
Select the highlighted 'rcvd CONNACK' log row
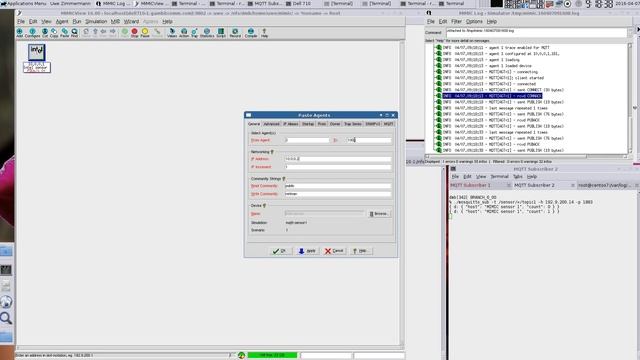pos(492,96)
